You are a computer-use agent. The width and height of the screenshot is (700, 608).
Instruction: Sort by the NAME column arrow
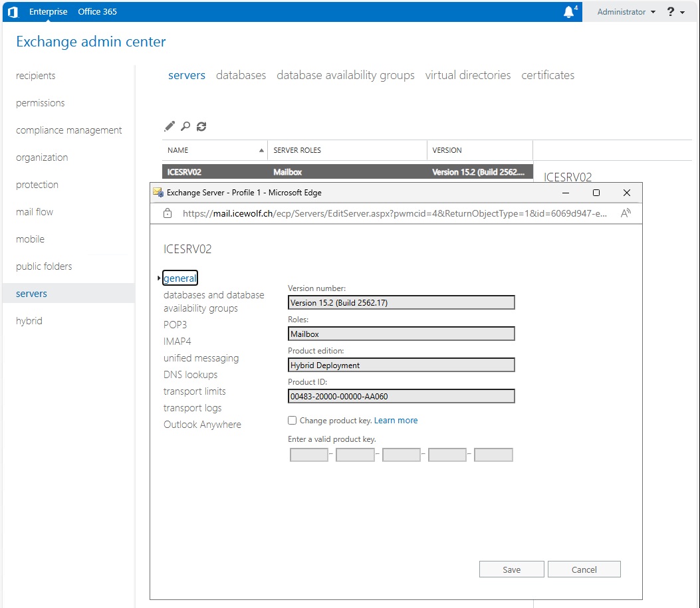tap(261, 150)
